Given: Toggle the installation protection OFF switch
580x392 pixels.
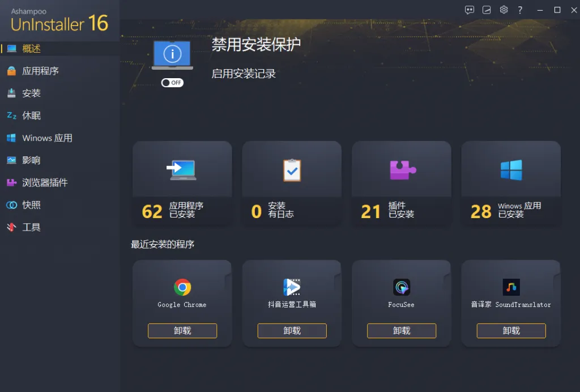Looking at the screenshot, I should tap(172, 83).
